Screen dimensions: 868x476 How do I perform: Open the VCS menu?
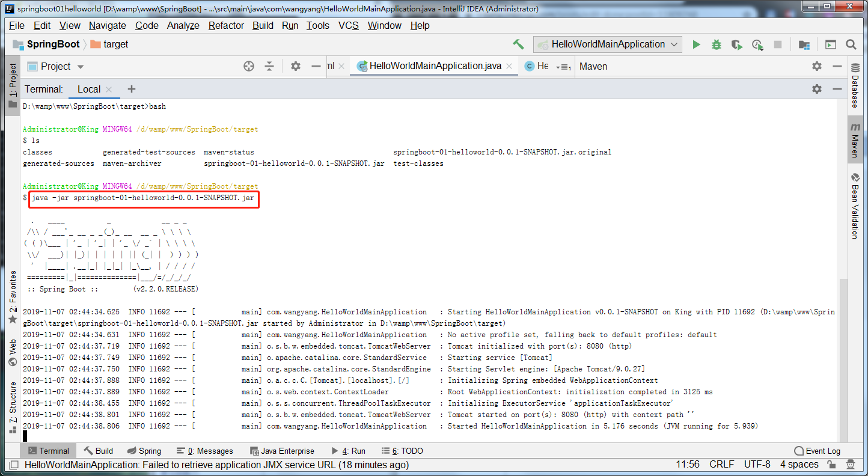pos(349,25)
